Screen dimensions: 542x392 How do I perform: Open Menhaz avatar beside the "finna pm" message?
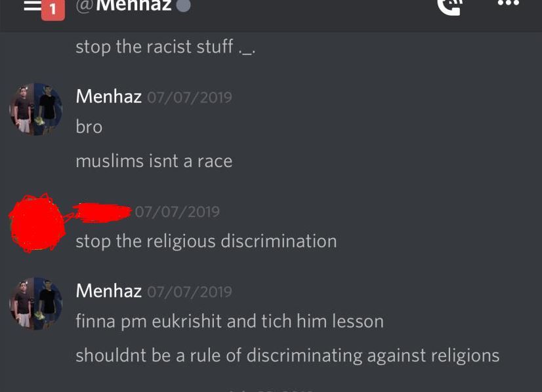35,304
